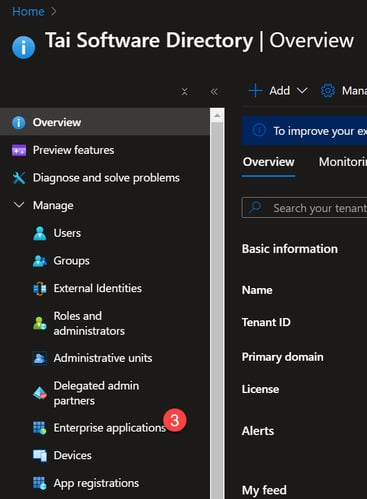The image size is (367, 499).
Task: Open Preview features
Action: click(x=73, y=150)
